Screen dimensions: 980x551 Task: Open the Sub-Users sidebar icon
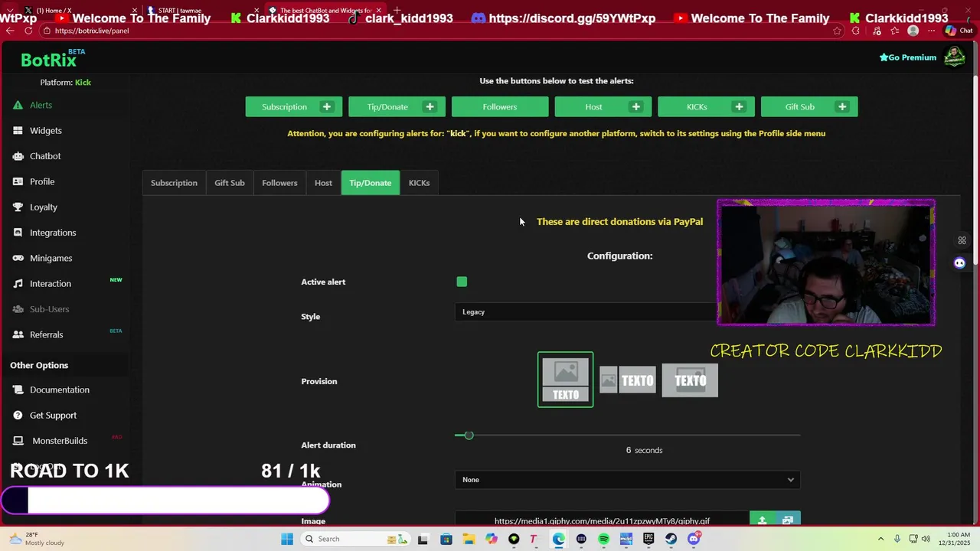(x=18, y=309)
